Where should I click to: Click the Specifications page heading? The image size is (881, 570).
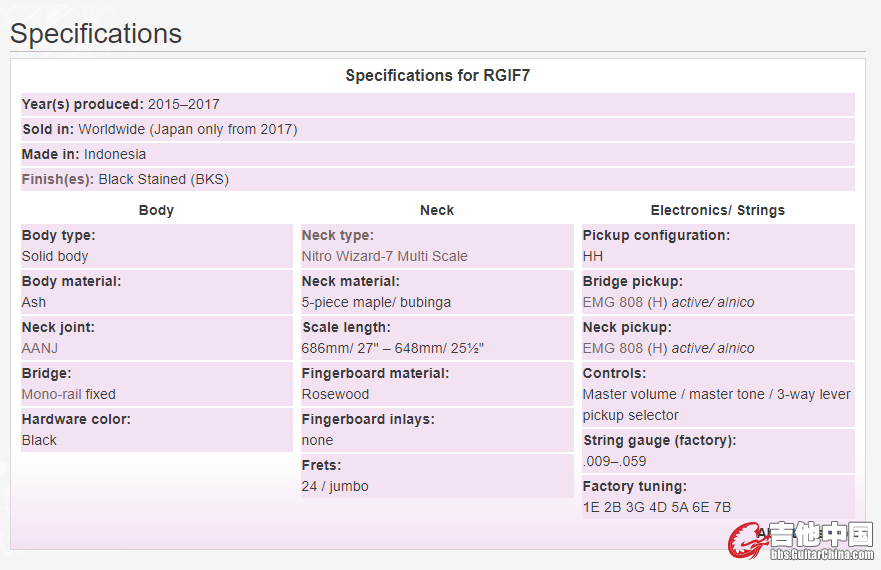coord(96,33)
